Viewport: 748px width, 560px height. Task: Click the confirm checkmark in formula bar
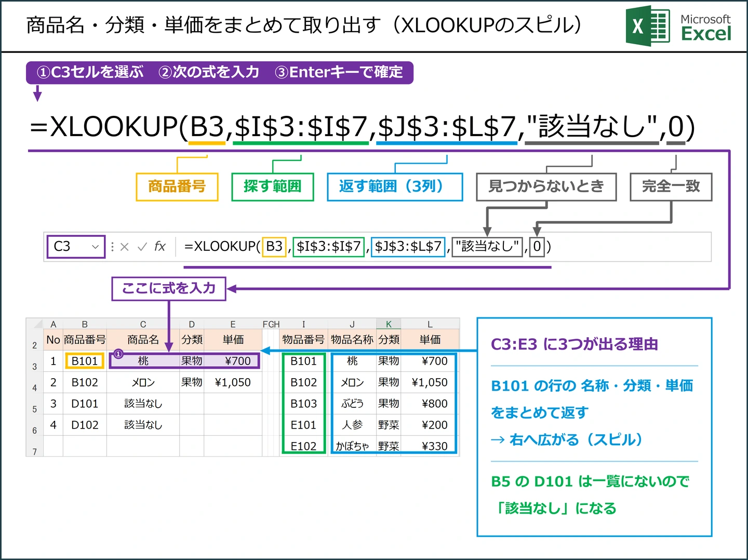(x=142, y=247)
